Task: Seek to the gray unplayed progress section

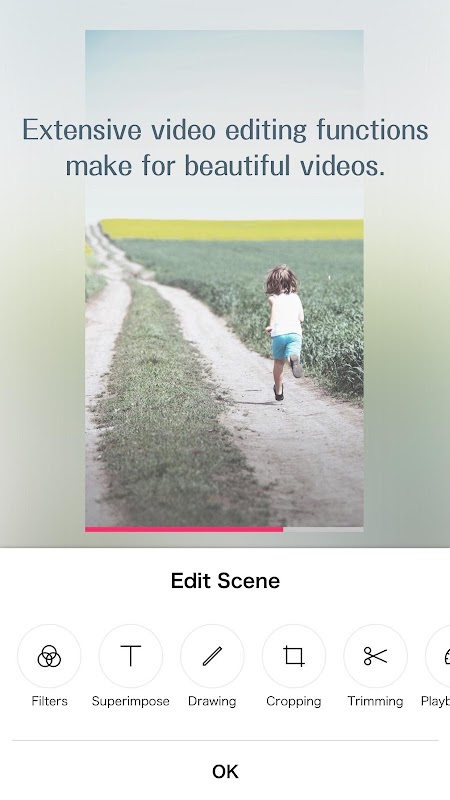Action: coord(323,530)
